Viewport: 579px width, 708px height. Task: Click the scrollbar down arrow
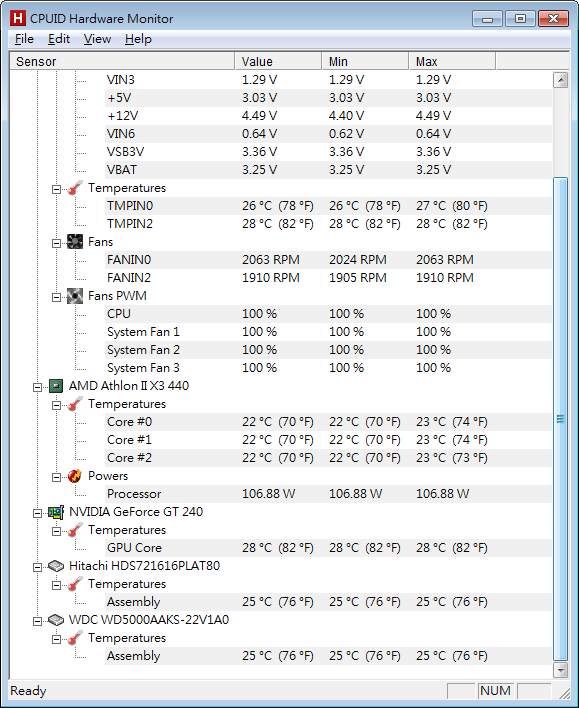click(x=560, y=670)
